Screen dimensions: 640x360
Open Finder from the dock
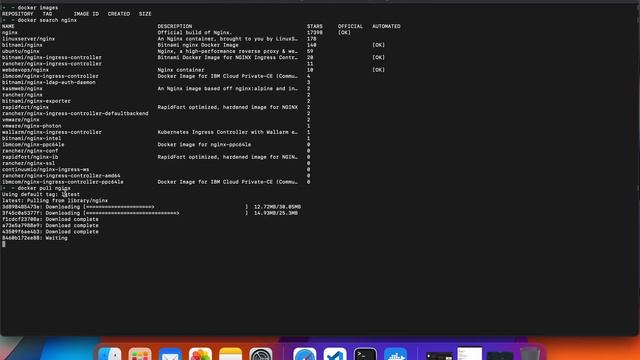(x=110, y=354)
